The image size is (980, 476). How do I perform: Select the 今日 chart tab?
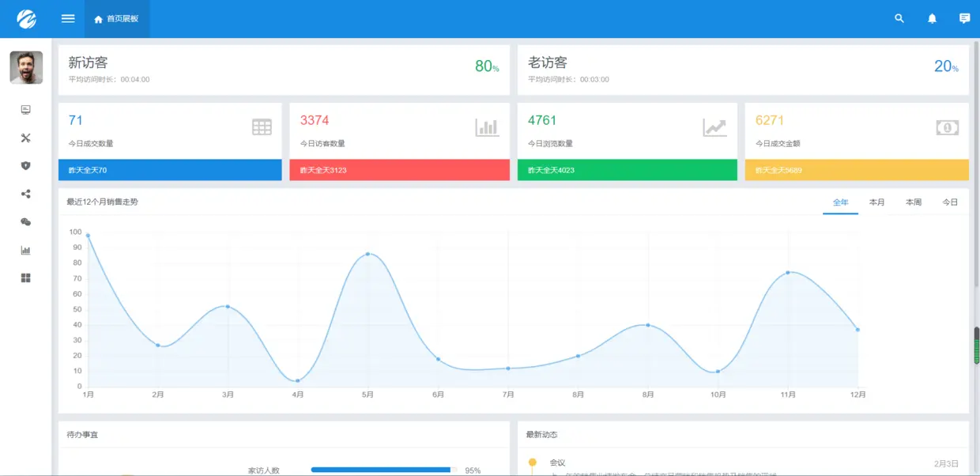tap(950, 202)
